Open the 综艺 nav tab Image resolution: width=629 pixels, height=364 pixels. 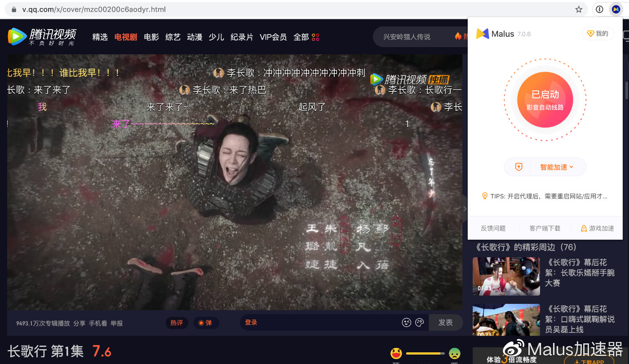(x=173, y=37)
